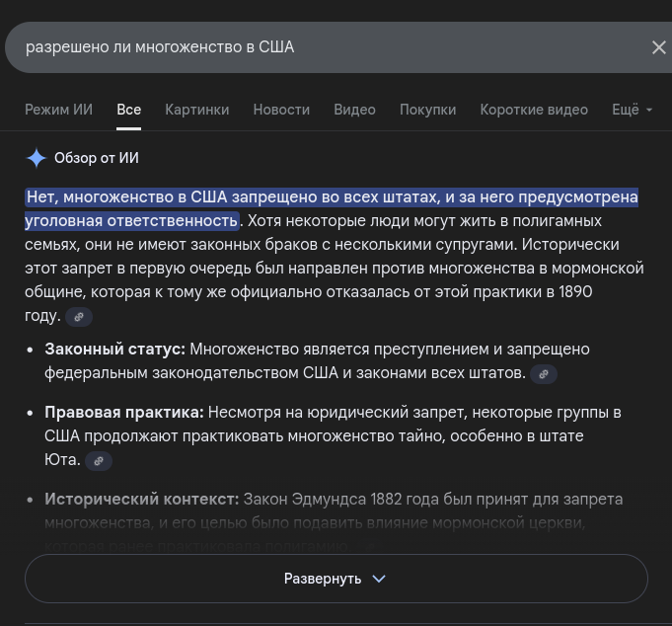Select the "Все" results tab

pos(128,110)
